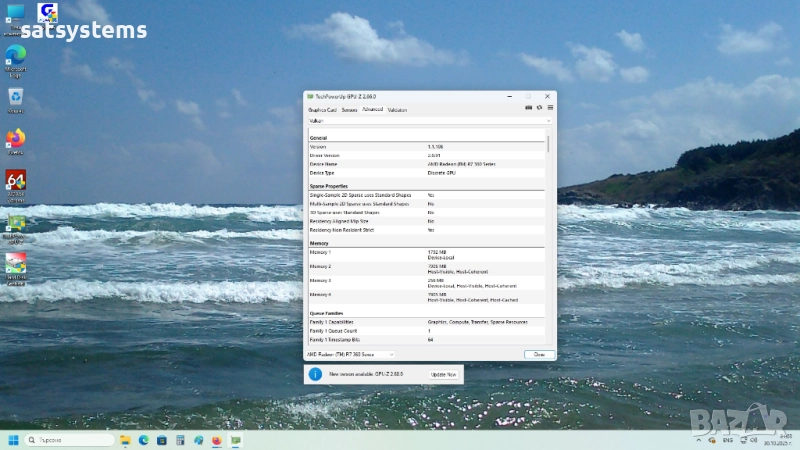This screenshot has width=800, height=450.
Task: Open File Explorer from the taskbar
Action: coord(125,440)
